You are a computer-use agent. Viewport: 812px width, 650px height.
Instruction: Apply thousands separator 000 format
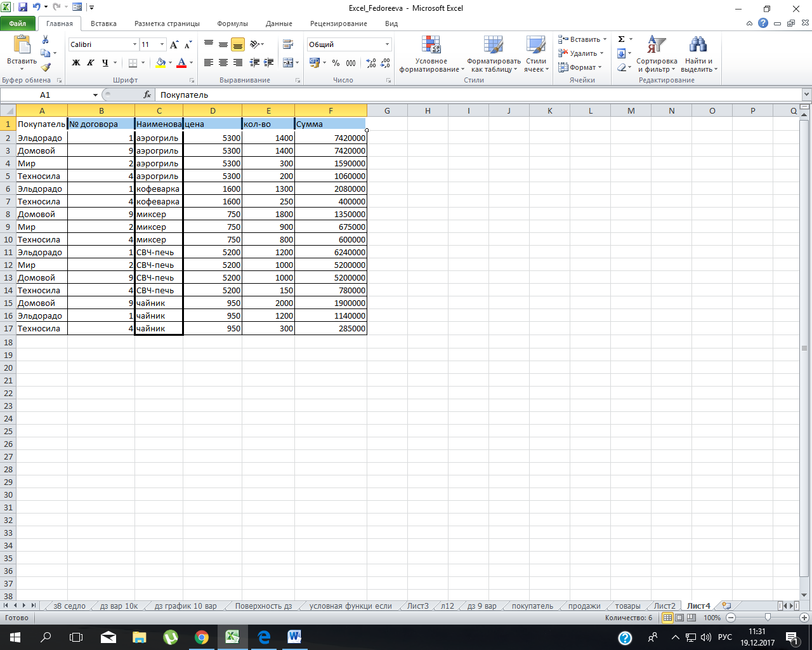click(351, 63)
